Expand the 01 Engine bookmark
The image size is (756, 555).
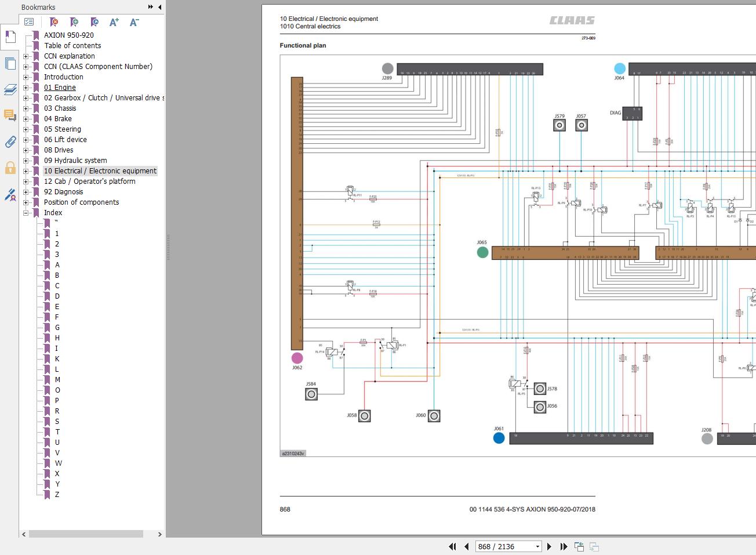26,88
